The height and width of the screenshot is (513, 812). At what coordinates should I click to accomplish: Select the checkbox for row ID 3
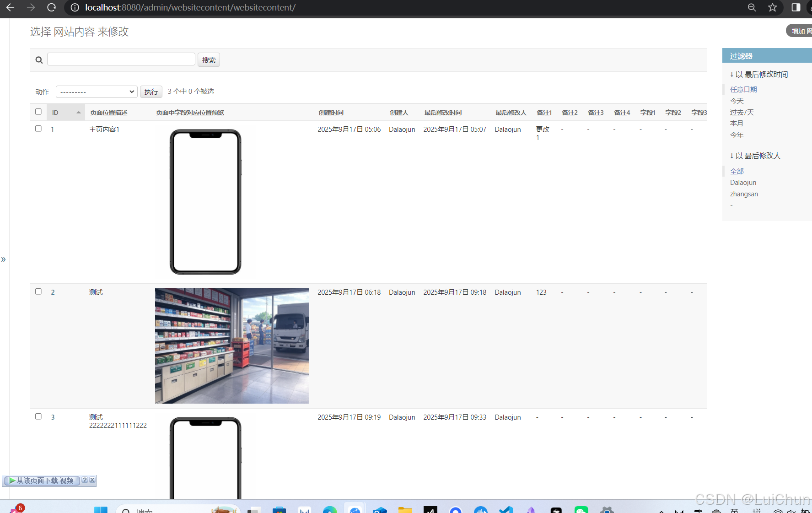click(38, 416)
